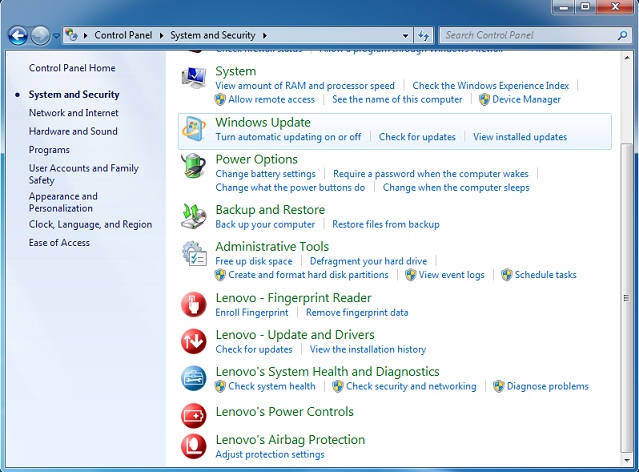The height and width of the screenshot is (472, 639).
Task: Click the vertical scrollbar thumb
Action: [x=626, y=298]
